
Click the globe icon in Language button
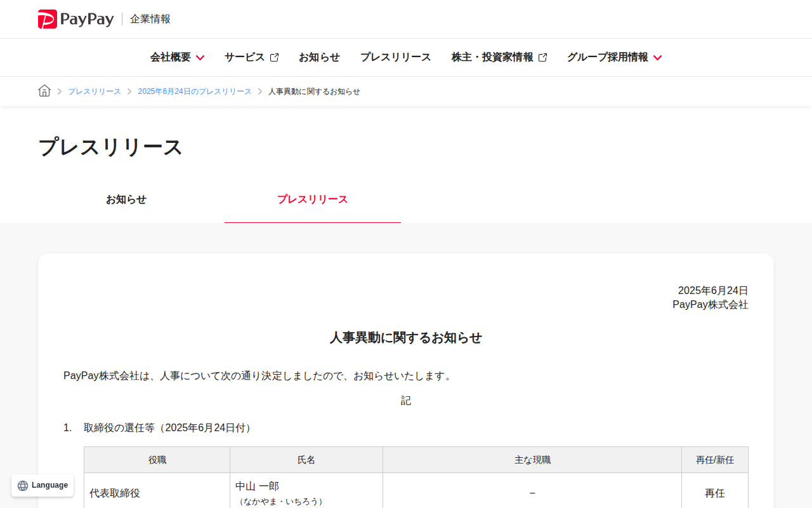tap(23, 486)
